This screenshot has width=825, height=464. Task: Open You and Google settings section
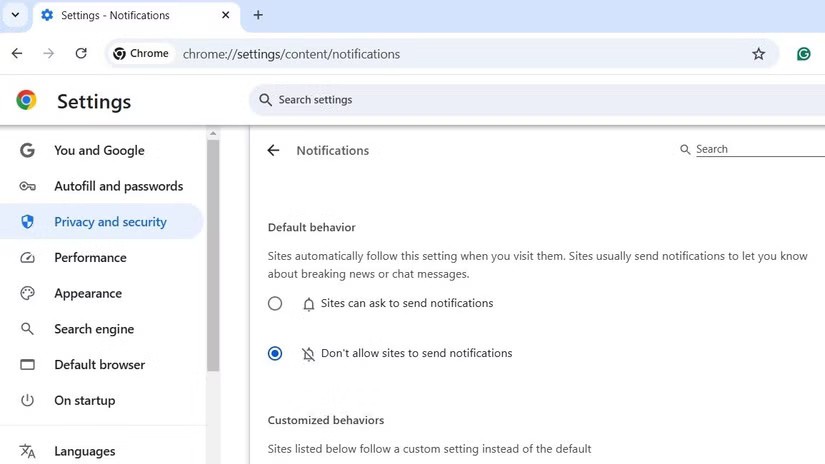pyautogui.click(x=99, y=150)
